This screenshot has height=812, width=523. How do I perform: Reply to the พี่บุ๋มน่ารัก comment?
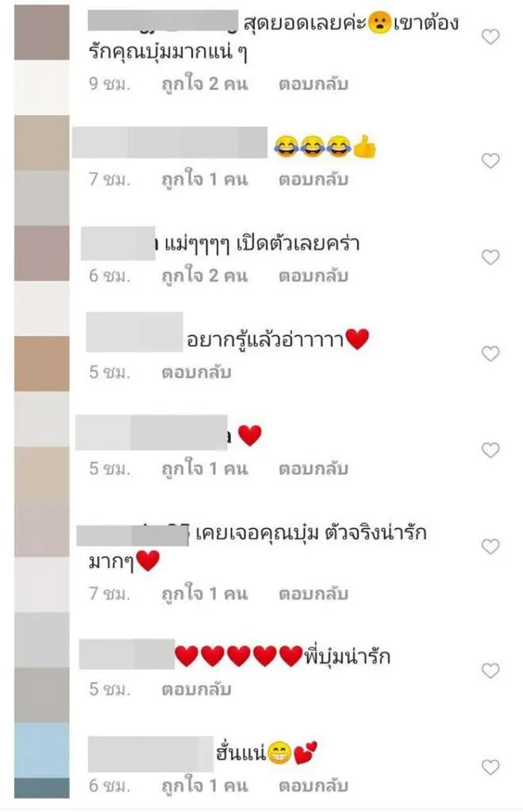coord(196,689)
